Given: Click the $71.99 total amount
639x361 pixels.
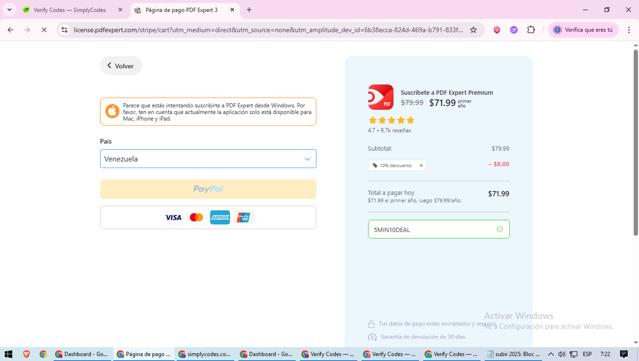Looking at the screenshot, I should click(x=498, y=194).
